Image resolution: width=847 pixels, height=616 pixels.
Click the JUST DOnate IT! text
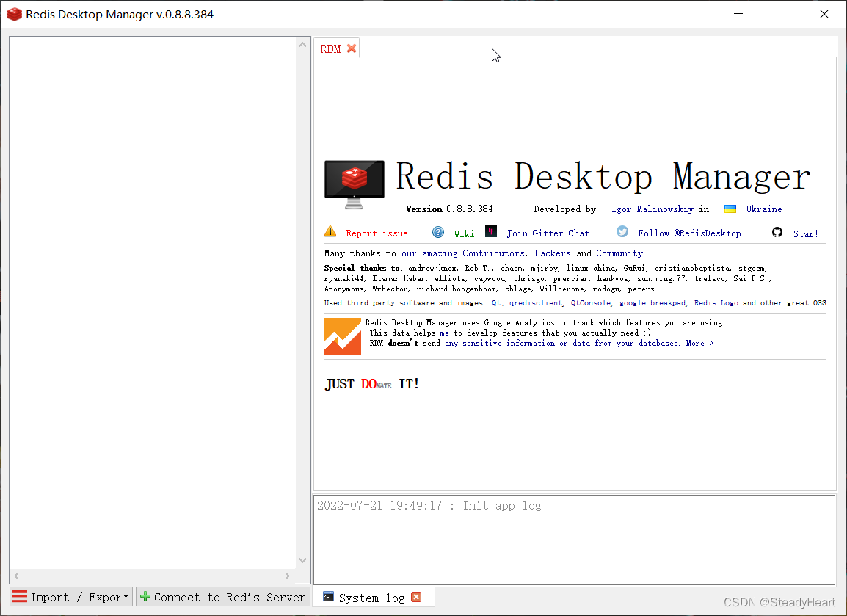372,384
